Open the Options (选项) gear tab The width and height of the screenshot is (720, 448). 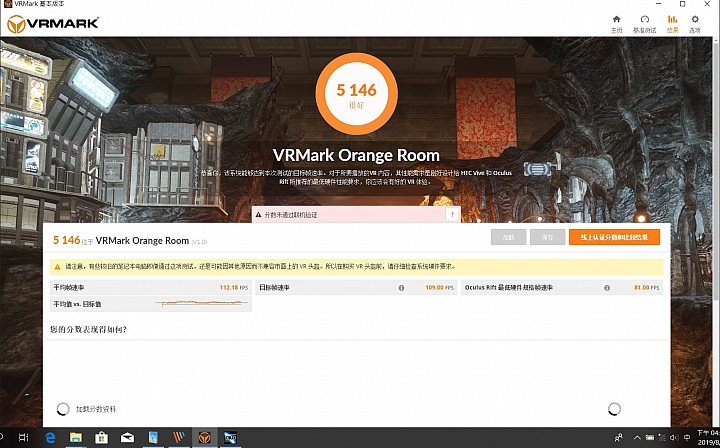click(695, 24)
